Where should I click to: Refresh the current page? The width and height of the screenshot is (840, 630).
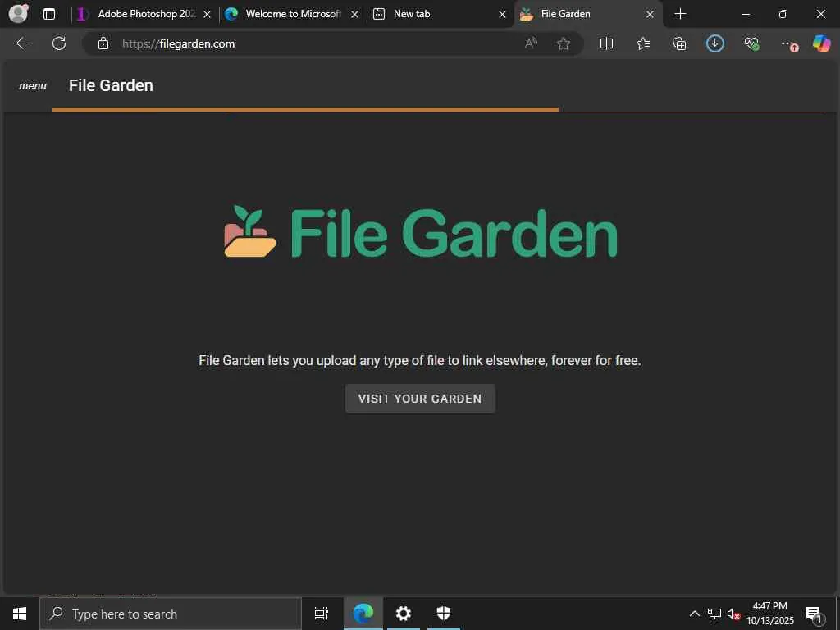(59, 43)
